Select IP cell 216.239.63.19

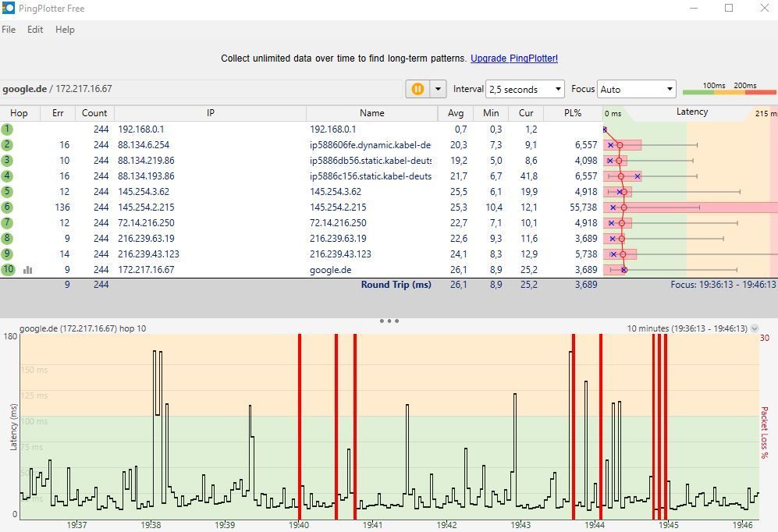(146, 238)
